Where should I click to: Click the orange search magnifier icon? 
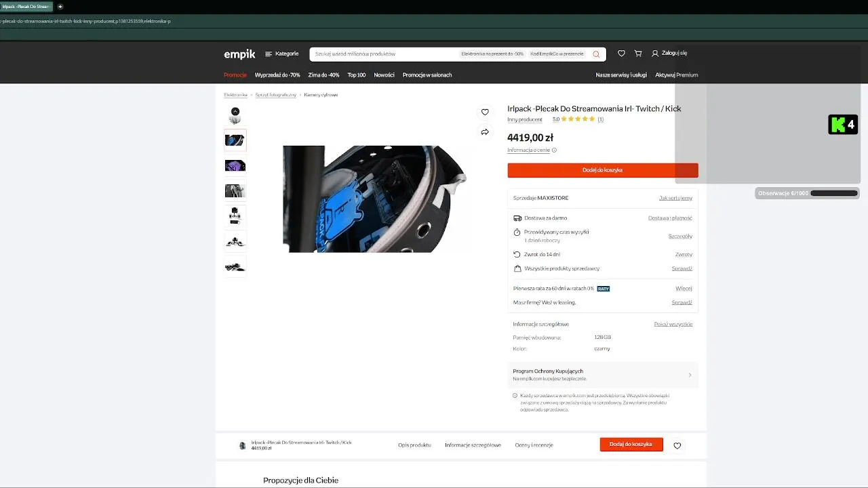[596, 54]
